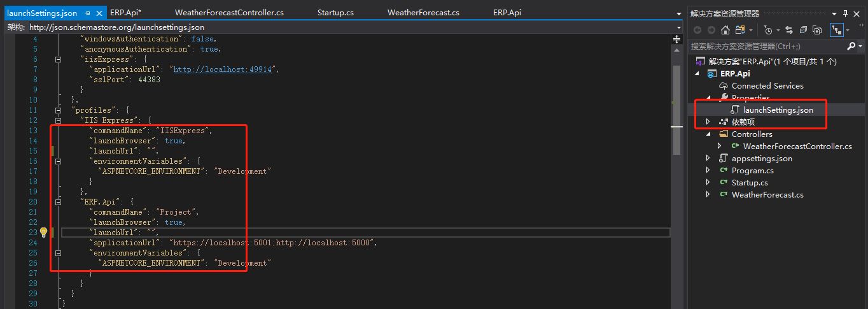Click the search magnifier icon in Solution Explorer

point(851,46)
